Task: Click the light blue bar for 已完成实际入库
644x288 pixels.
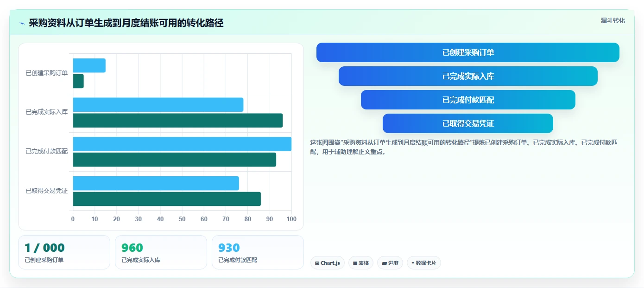Action: (158, 105)
